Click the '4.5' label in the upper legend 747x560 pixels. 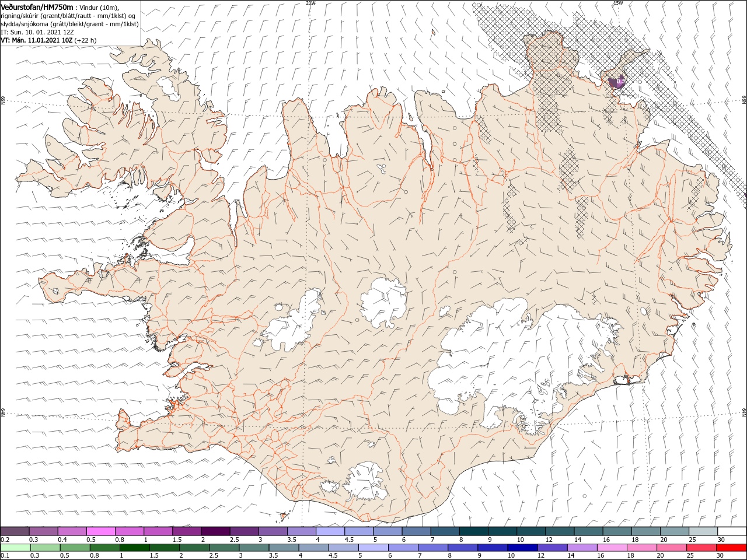tap(350, 540)
